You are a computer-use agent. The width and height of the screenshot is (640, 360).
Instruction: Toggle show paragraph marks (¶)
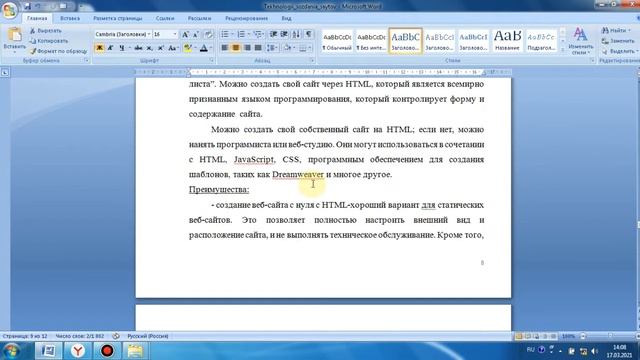point(309,34)
